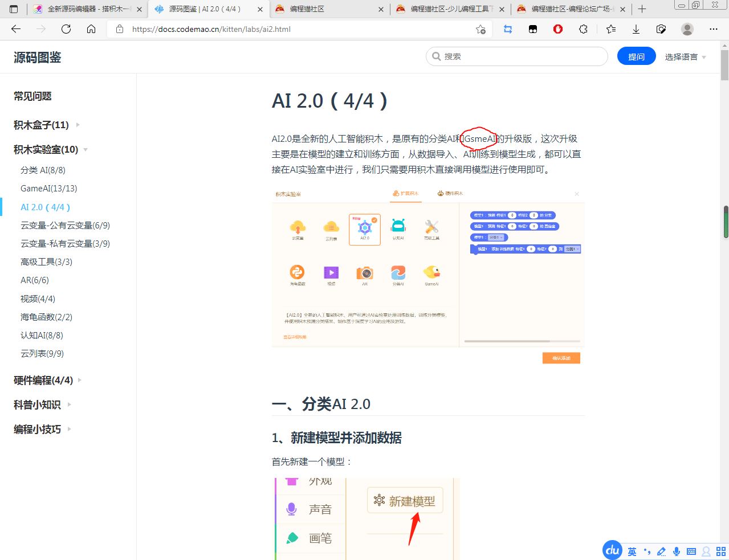The image size is (729, 560).
Task: Open the user profile avatar
Action: click(x=687, y=29)
